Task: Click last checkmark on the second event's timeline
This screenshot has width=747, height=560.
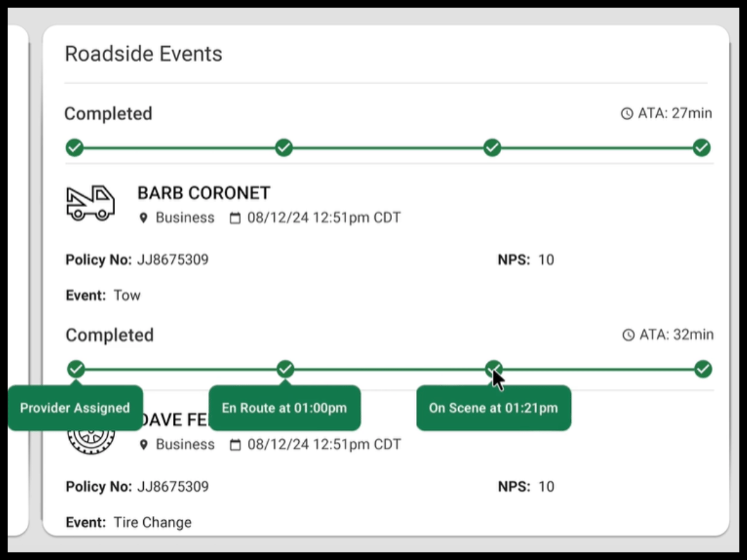Action: pyautogui.click(x=703, y=369)
